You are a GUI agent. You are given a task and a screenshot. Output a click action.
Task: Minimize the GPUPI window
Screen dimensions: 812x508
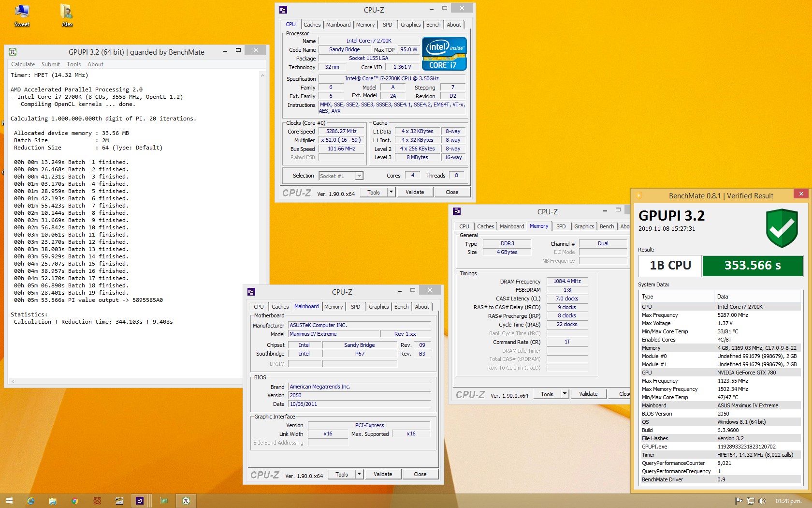[225, 50]
